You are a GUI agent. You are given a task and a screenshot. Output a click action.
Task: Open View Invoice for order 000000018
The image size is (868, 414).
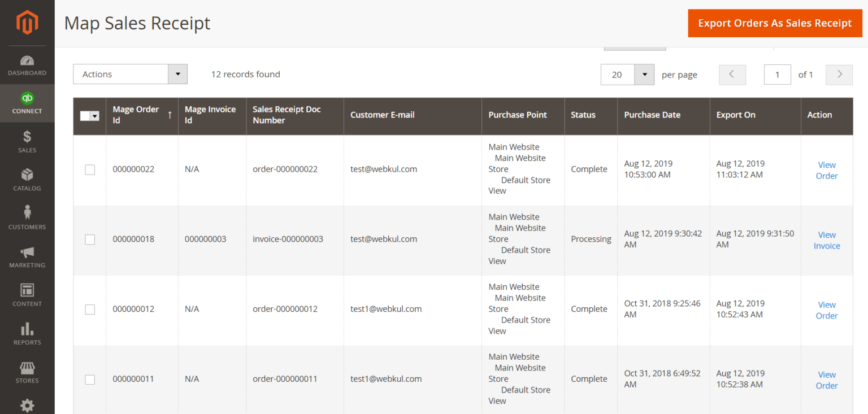click(x=827, y=240)
